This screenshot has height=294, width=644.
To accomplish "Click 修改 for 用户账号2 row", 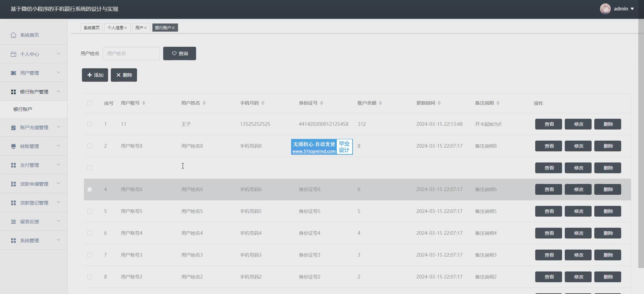I will pyautogui.click(x=578, y=277).
